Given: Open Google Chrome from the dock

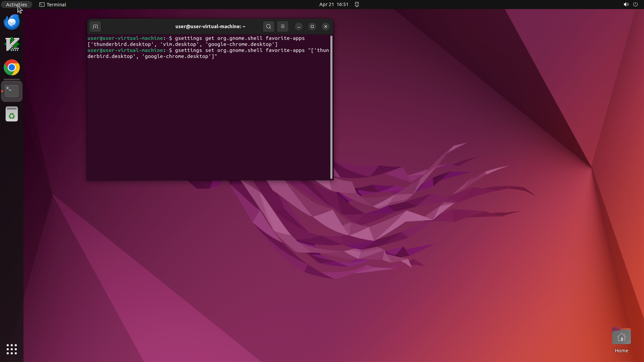Looking at the screenshot, I should (12, 68).
